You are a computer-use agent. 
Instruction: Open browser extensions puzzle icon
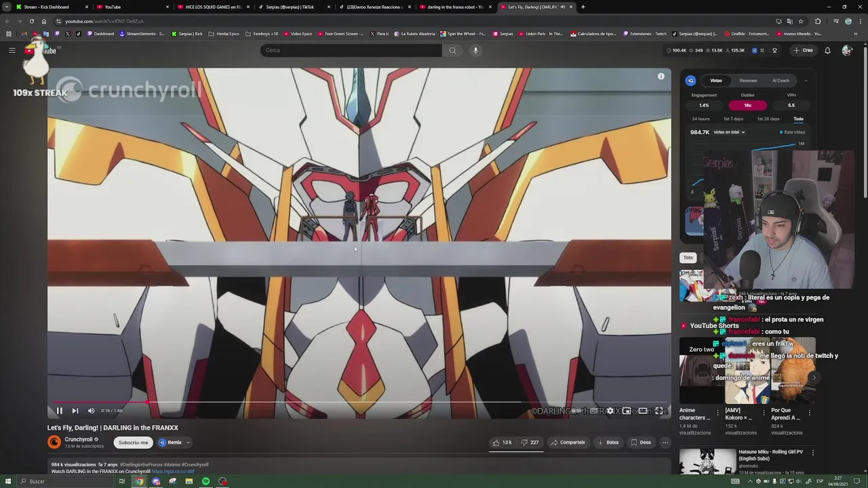coord(818,21)
